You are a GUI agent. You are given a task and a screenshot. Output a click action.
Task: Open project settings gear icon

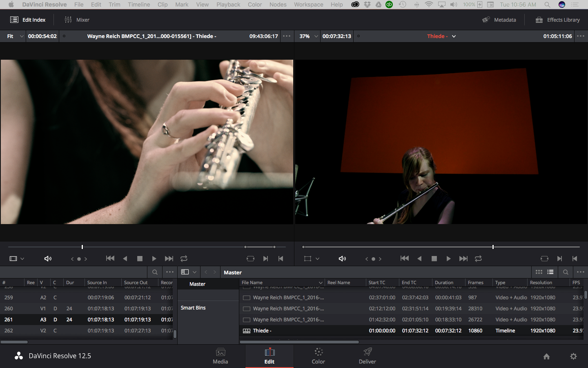573,356
